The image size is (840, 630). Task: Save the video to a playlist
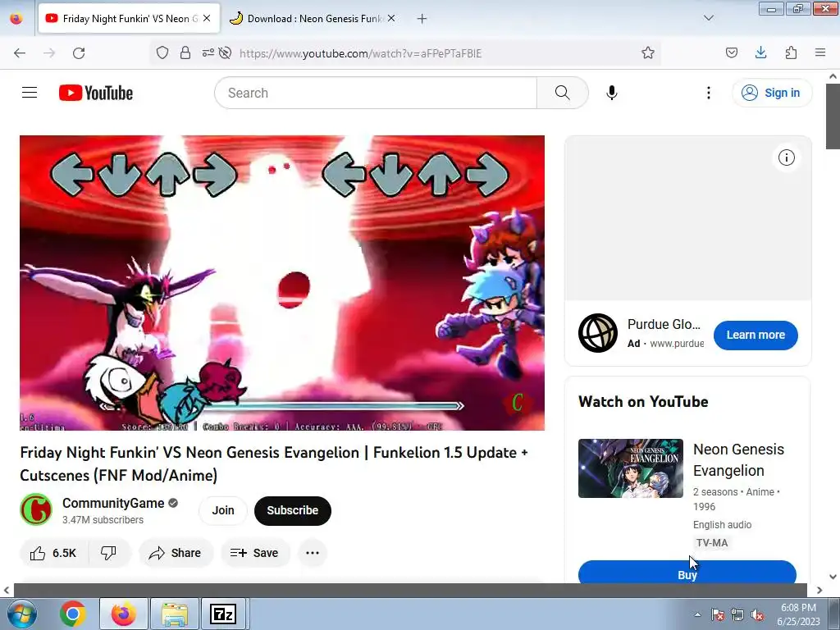255,553
